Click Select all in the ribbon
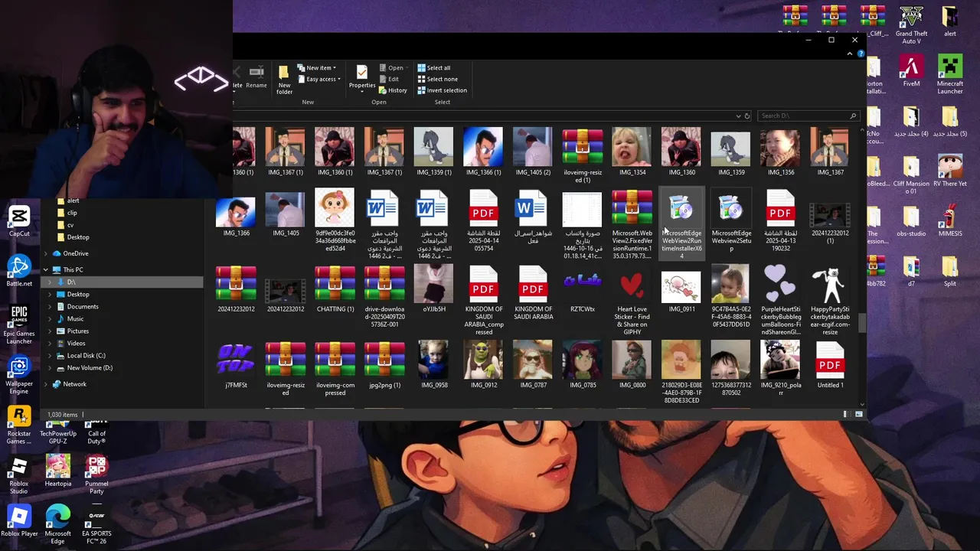Screen dimensions: 980x551 click(433, 68)
